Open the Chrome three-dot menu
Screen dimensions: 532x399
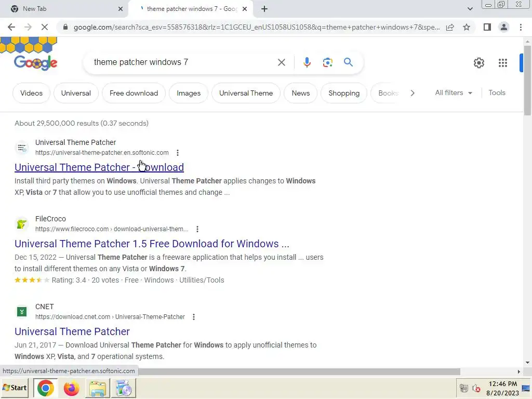click(x=521, y=27)
